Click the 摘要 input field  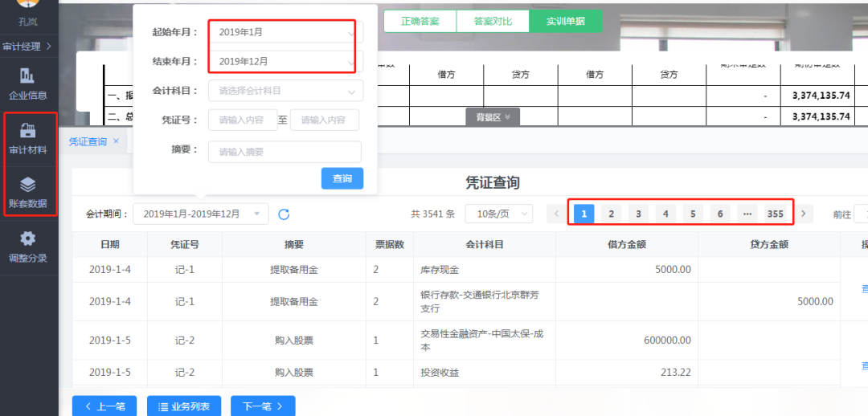click(285, 152)
